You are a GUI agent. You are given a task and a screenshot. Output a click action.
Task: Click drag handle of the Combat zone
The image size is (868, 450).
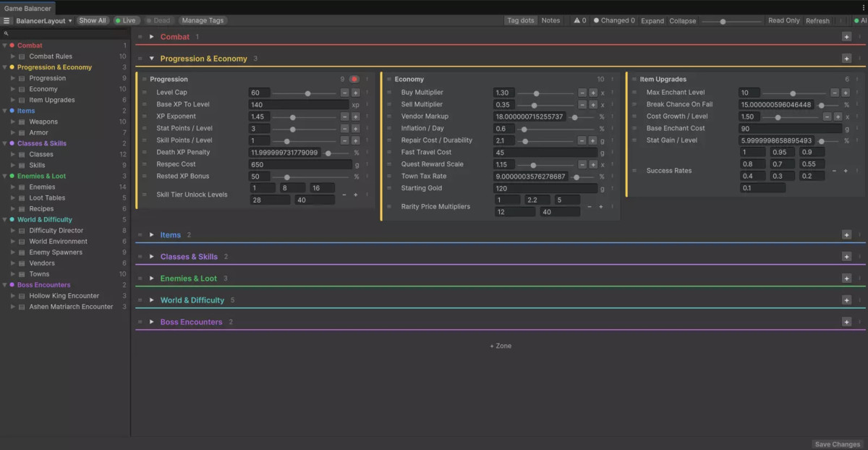point(140,37)
